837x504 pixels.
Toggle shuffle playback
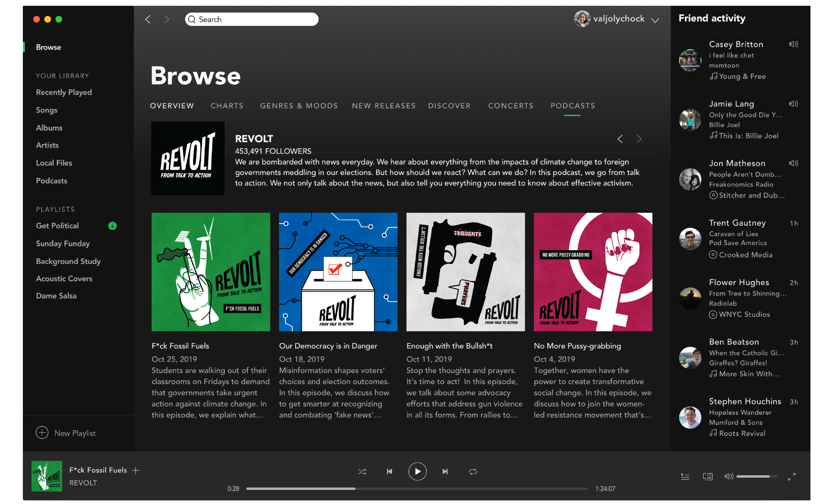coord(362,472)
